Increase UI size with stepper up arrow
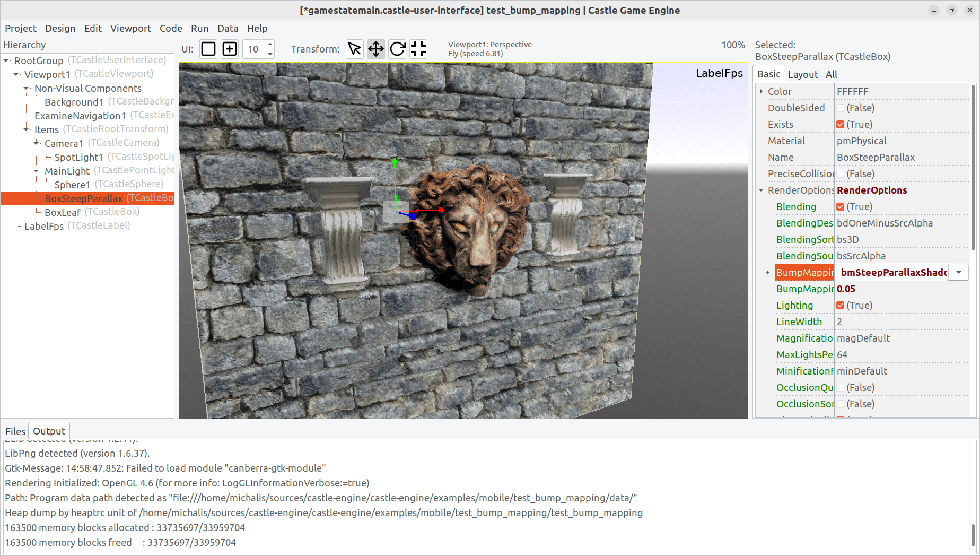 coord(270,45)
